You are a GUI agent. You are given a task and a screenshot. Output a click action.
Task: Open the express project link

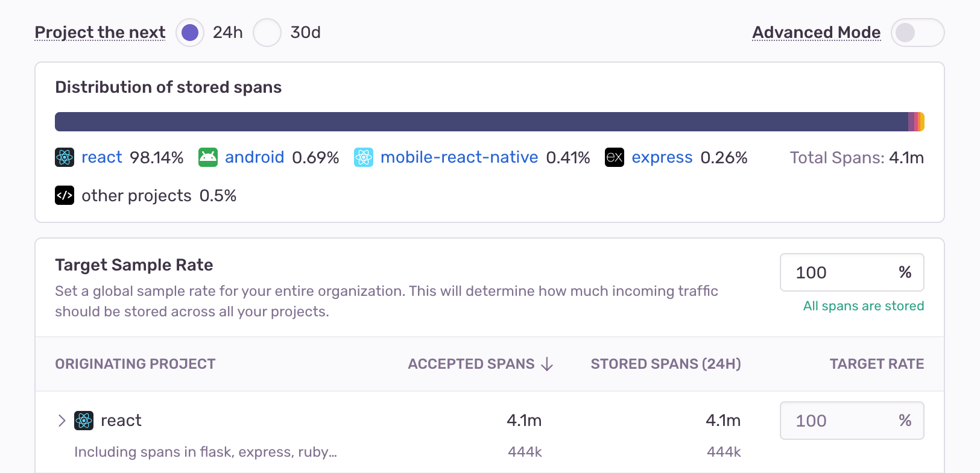point(662,157)
